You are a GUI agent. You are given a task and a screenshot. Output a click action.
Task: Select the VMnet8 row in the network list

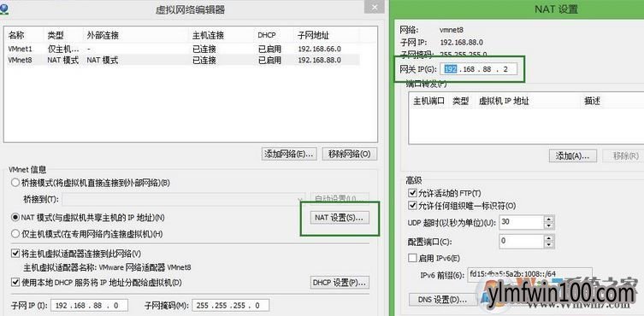tap(183, 60)
